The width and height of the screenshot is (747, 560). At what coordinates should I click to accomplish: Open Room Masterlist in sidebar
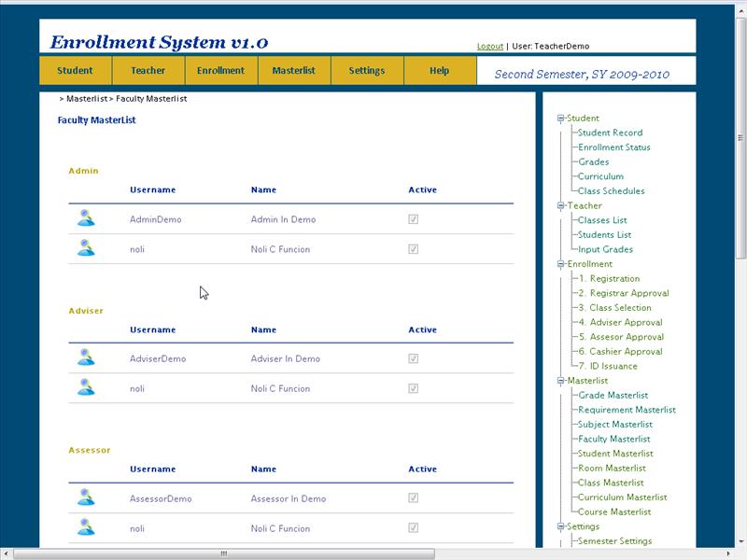pos(613,469)
